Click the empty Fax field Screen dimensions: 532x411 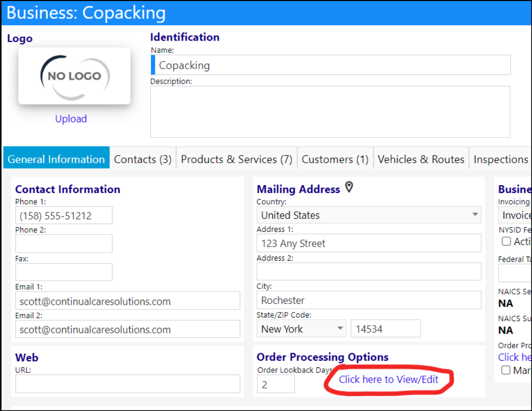[64, 272]
